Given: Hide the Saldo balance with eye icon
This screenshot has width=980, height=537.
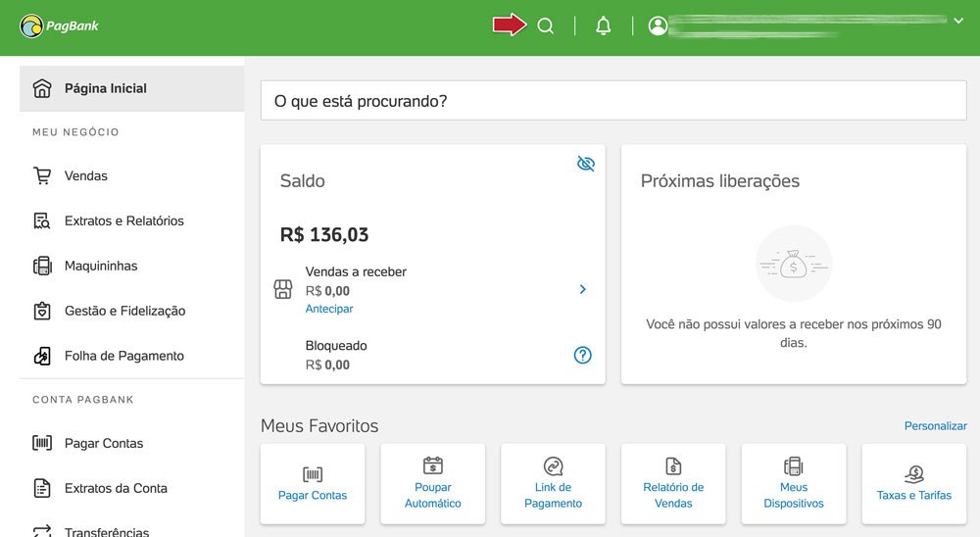Looking at the screenshot, I should (586, 164).
